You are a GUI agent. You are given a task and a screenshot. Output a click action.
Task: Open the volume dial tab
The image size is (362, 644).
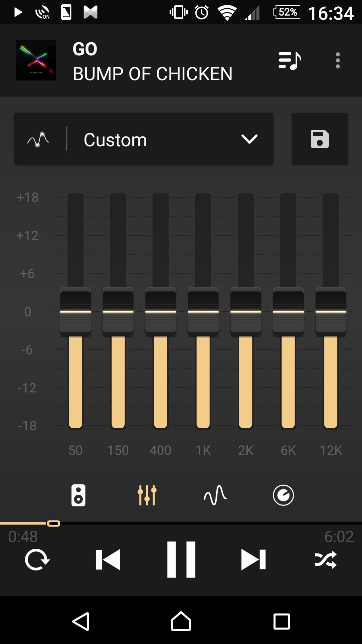(283, 495)
